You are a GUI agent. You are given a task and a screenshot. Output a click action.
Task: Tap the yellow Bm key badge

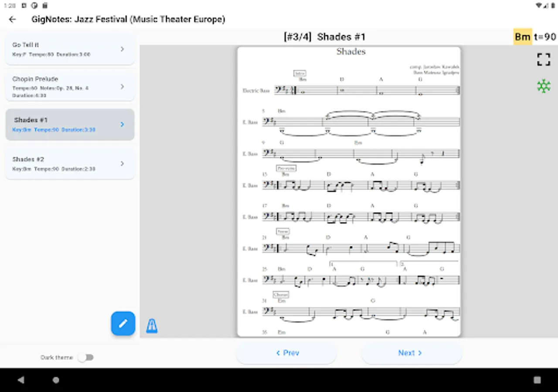coord(523,37)
